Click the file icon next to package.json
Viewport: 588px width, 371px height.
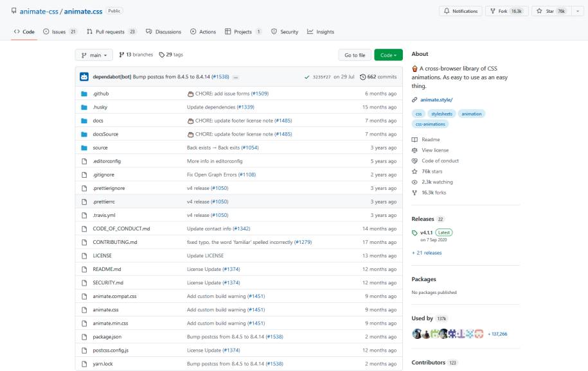84,337
